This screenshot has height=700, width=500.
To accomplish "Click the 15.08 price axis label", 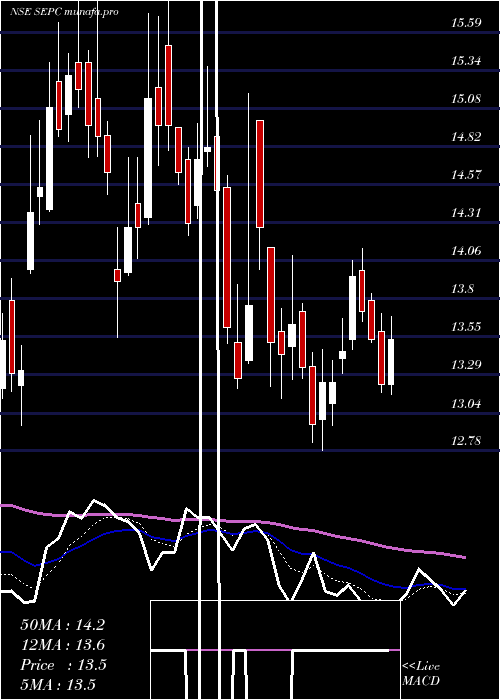I will pos(466,99).
